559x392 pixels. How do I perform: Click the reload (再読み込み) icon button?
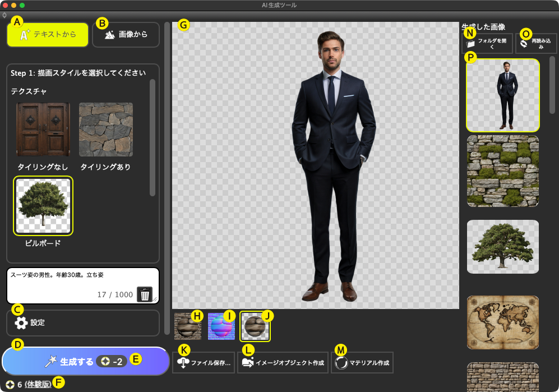536,44
